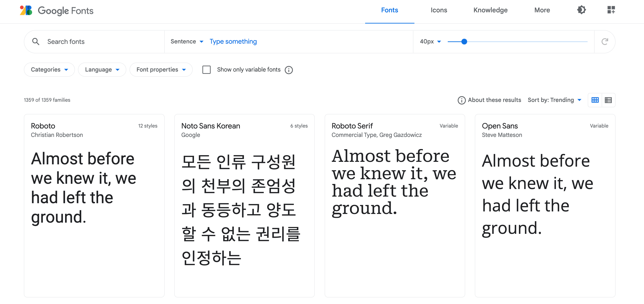
Task: Open the Categories filter dropdown
Action: (x=49, y=70)
